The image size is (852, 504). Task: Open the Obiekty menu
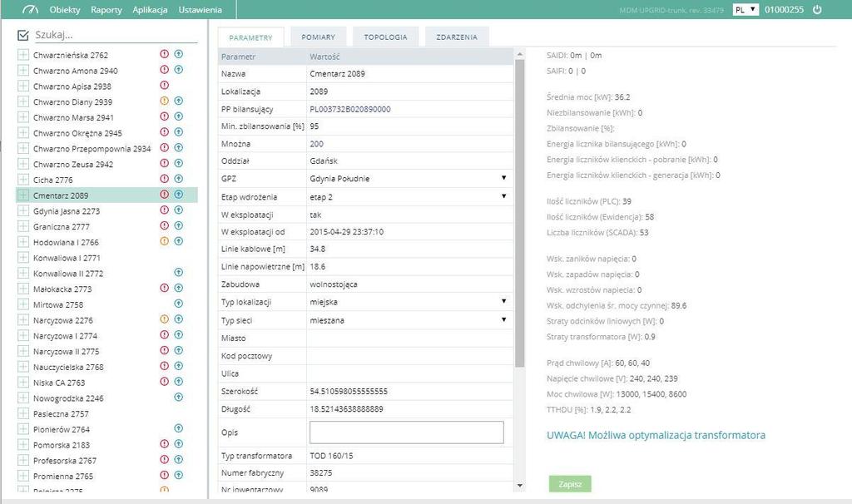[x=65, y=10]
